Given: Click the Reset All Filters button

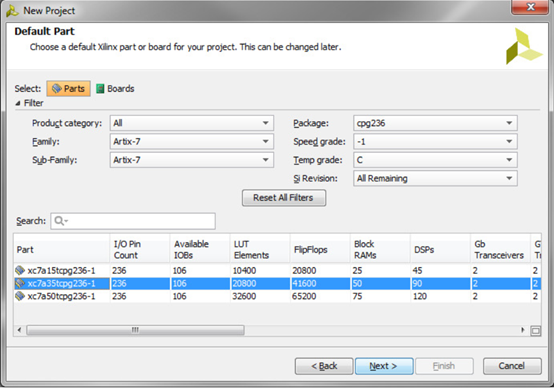Looking at the screenshot, I should tap(284, 198).
